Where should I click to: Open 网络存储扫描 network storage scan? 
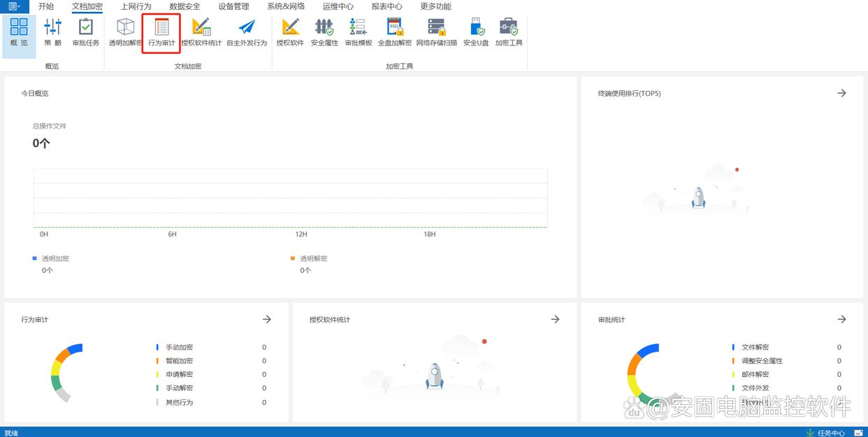tap(437, 32)
